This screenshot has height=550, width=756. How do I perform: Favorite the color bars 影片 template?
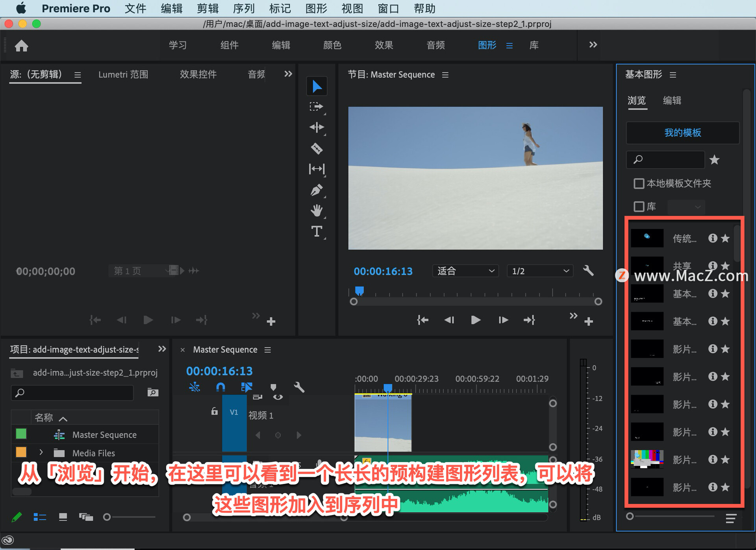pos(725,459)
